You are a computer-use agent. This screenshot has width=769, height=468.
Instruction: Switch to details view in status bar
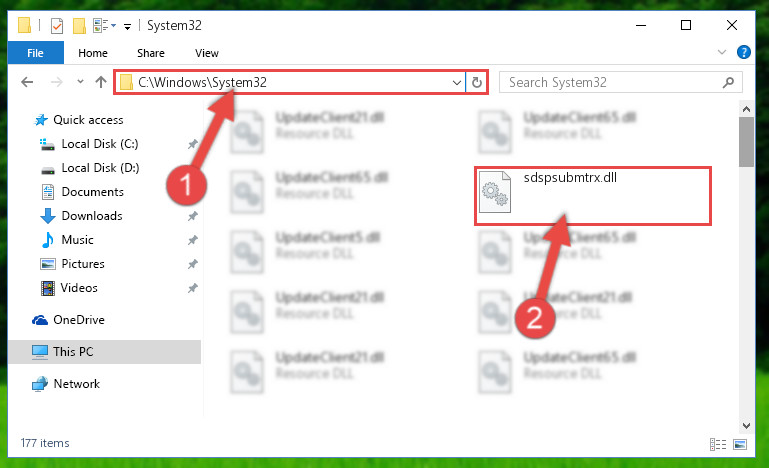coord(718,444)
